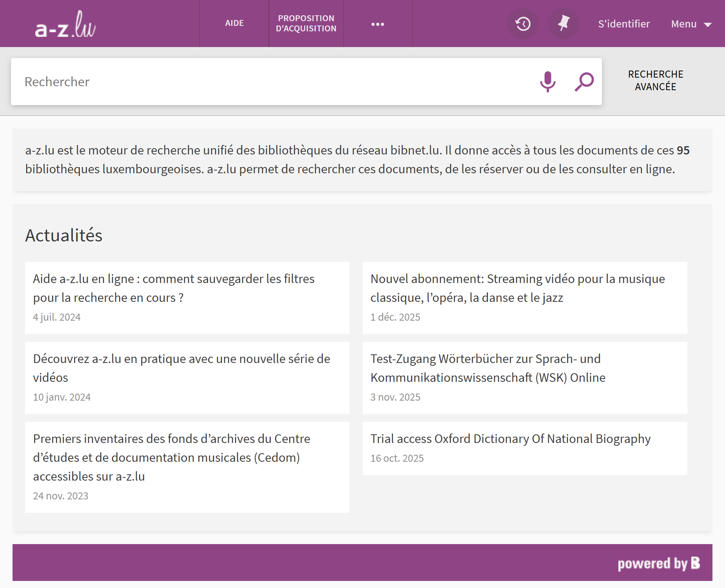The width and height of the screenshot is (725, 588).
Task: Open the search history icon
Action: [x=523, y=24]
